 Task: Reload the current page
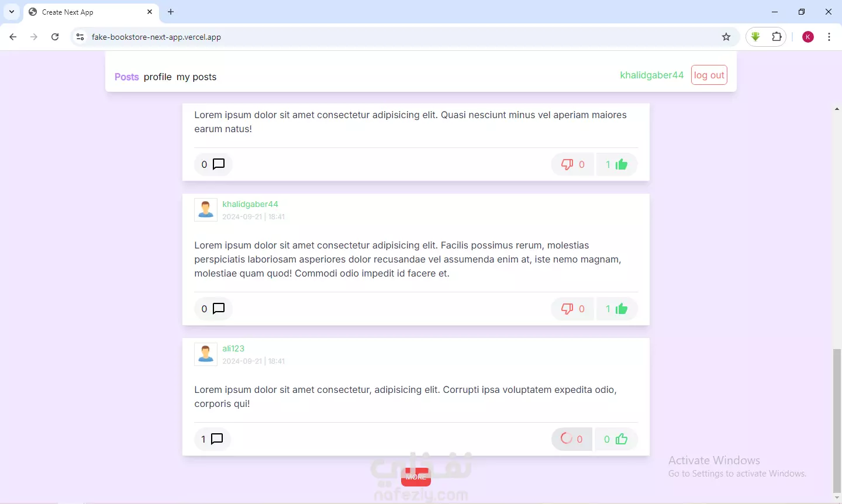tap(55, 37)
